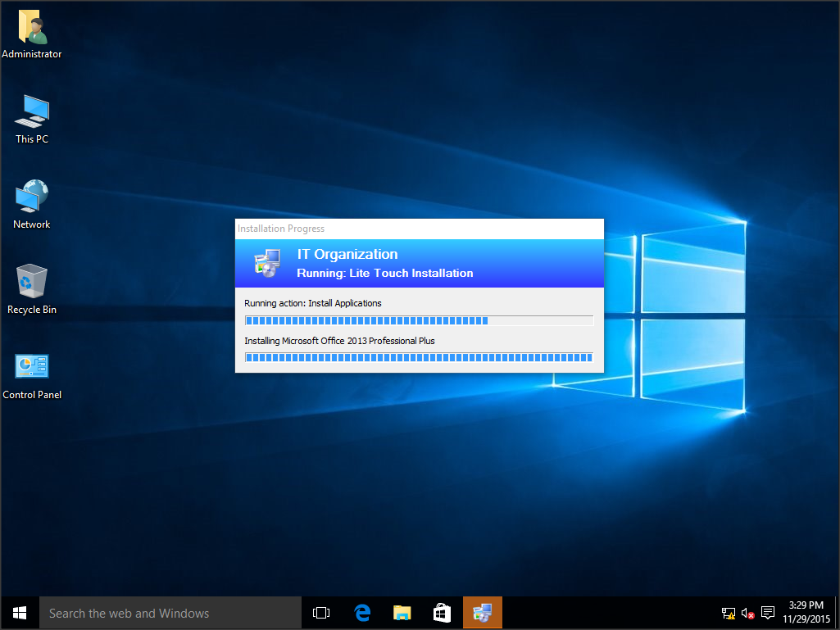Launch the Store app from the taskbar
Screen dimensions: 840x630
coord(442,613)
